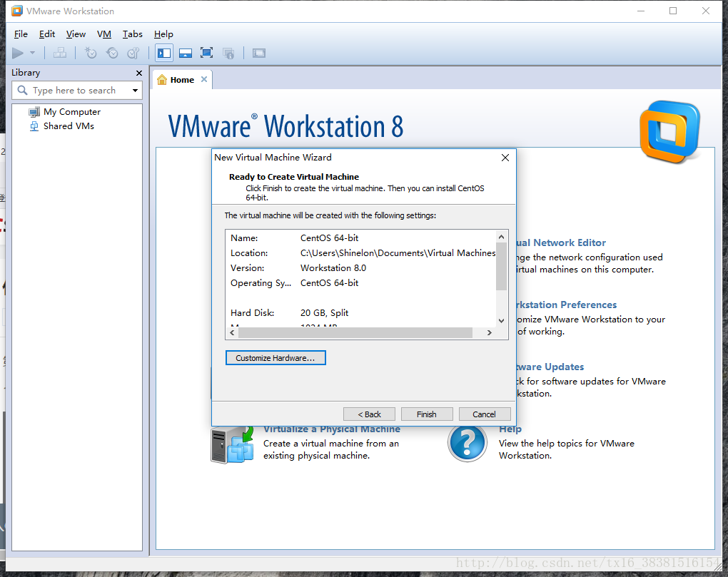Close the Library panel
The height and width of the screenshot is (577, 728).
pos(139,73)
